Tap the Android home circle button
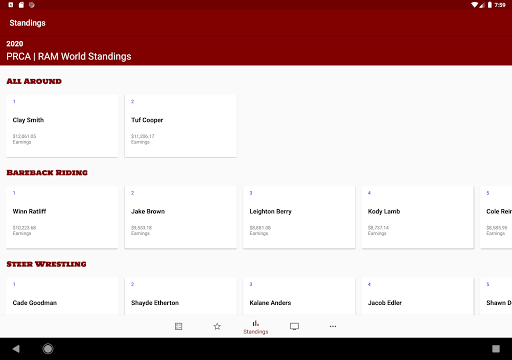Viewport: 512px width, 360px height. (x=48, y=349)
